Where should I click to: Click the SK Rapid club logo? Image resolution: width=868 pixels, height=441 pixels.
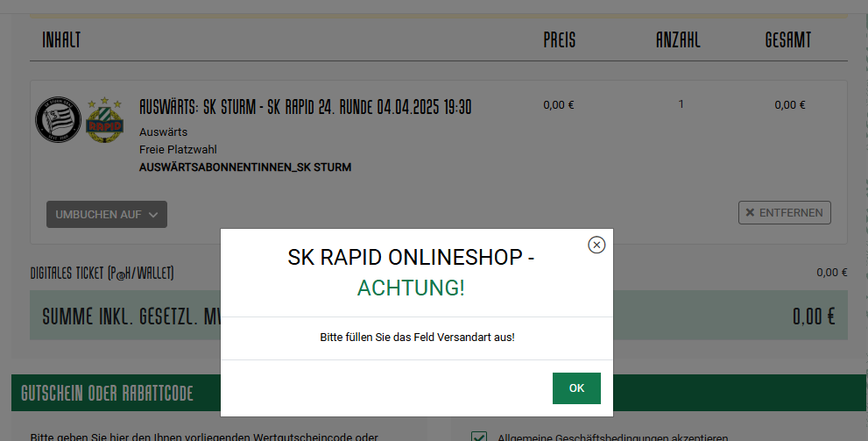(104, 119)
